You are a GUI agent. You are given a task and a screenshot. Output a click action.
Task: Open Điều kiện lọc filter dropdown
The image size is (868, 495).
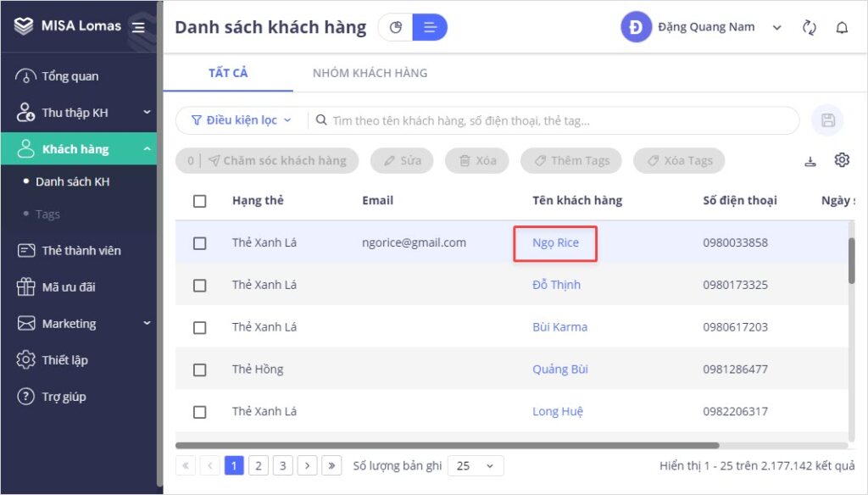[x=241, y=120]
